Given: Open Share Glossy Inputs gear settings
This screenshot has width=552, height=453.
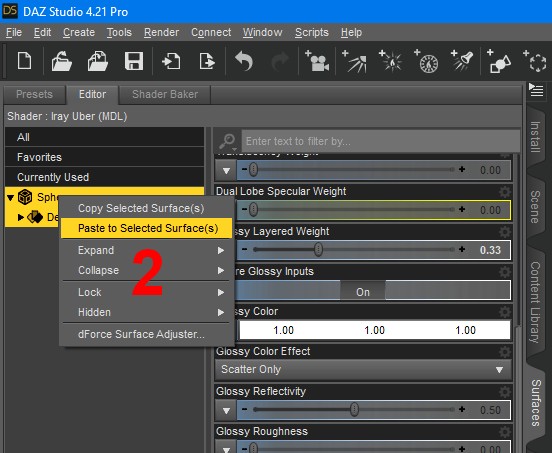Looking at the screenshot, I should (504, 272).
